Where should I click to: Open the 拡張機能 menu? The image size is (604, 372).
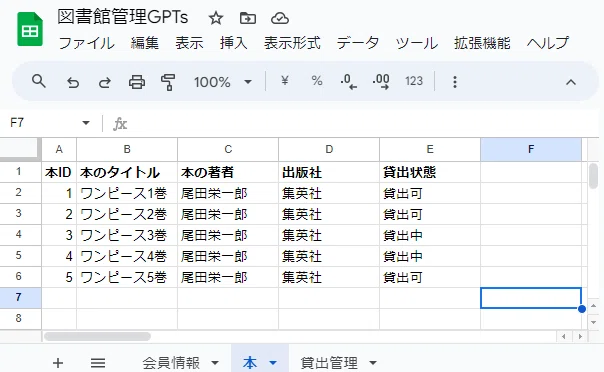point(482,43)
